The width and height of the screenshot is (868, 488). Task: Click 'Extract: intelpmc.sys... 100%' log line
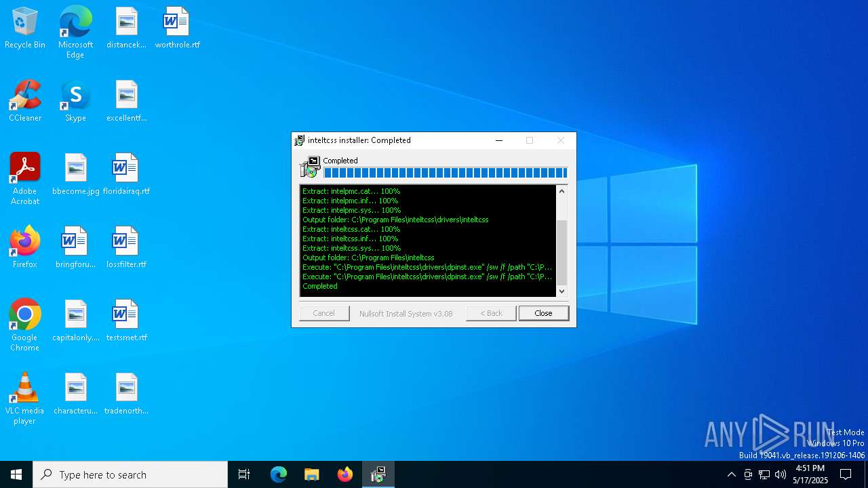pyautogui.click(x=352, y=210)
